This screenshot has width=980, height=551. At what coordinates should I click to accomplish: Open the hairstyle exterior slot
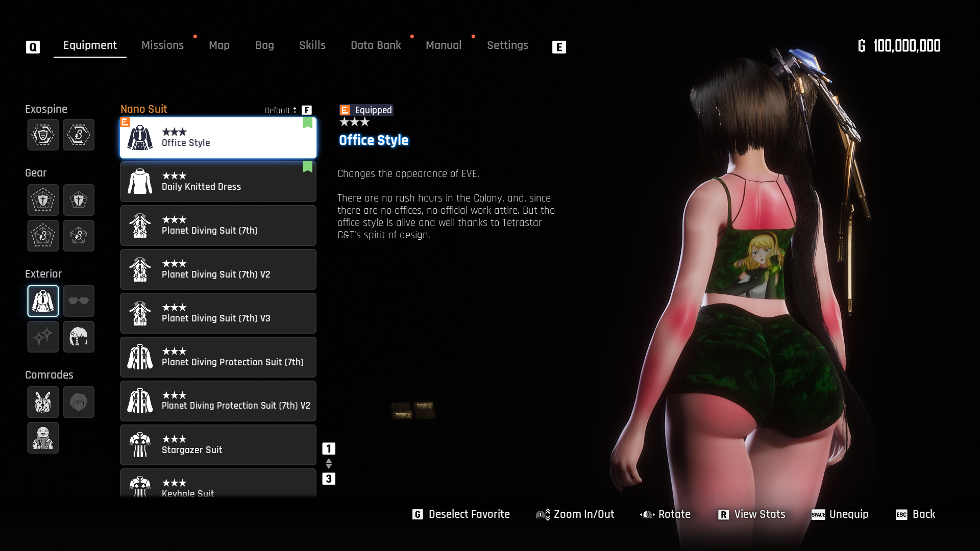[79, 337]
